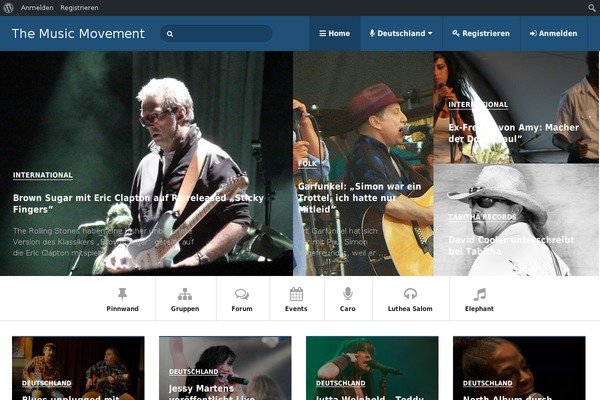Open David Cooler unterschreibt bei Tabitha headline
Viewport: 600px width, 400px height.
point(511,246)
